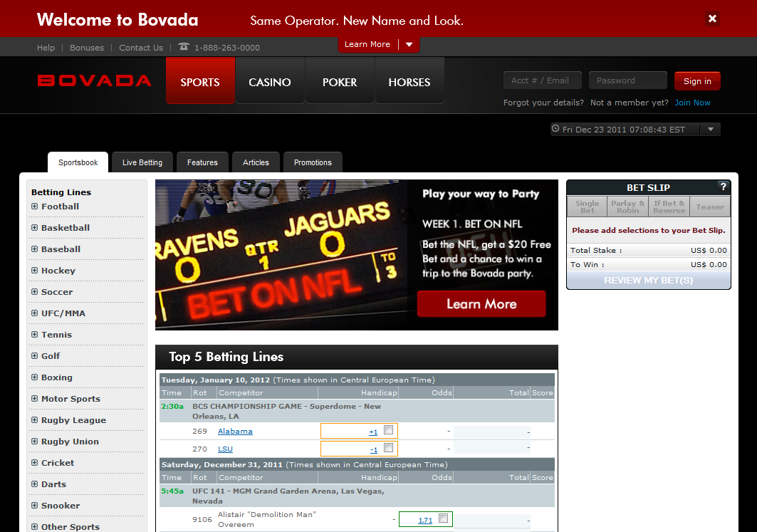Expand the Tennis plus icon
This screenshot has height=532, width=757.
[x=34, y=335]
